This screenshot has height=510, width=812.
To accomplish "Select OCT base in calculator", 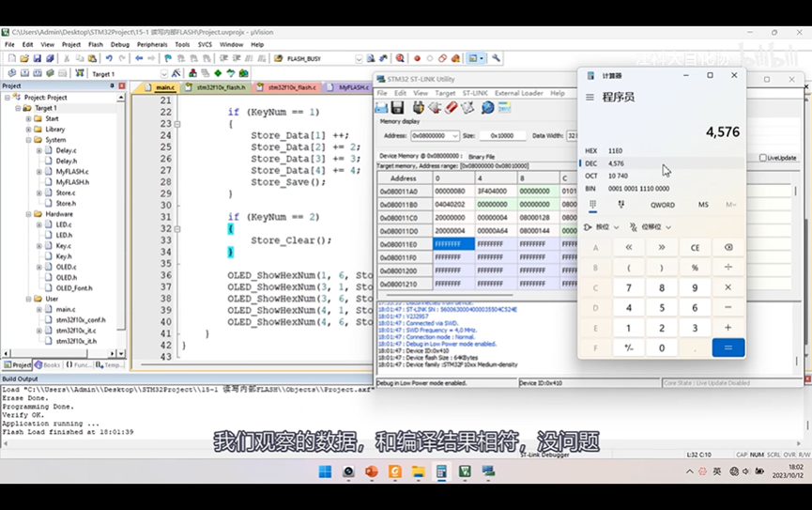I will 661,176.
